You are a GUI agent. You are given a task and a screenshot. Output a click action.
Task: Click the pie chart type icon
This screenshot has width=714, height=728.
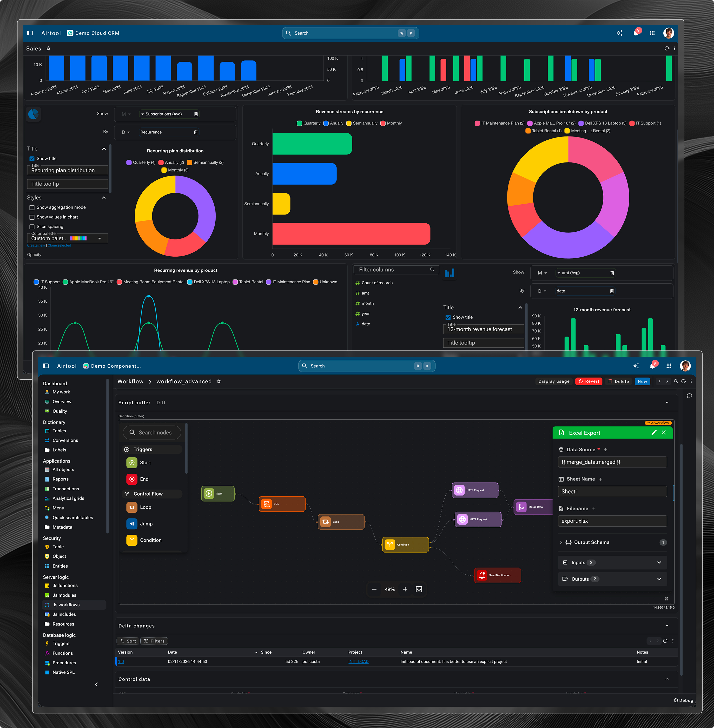point(33,114)
